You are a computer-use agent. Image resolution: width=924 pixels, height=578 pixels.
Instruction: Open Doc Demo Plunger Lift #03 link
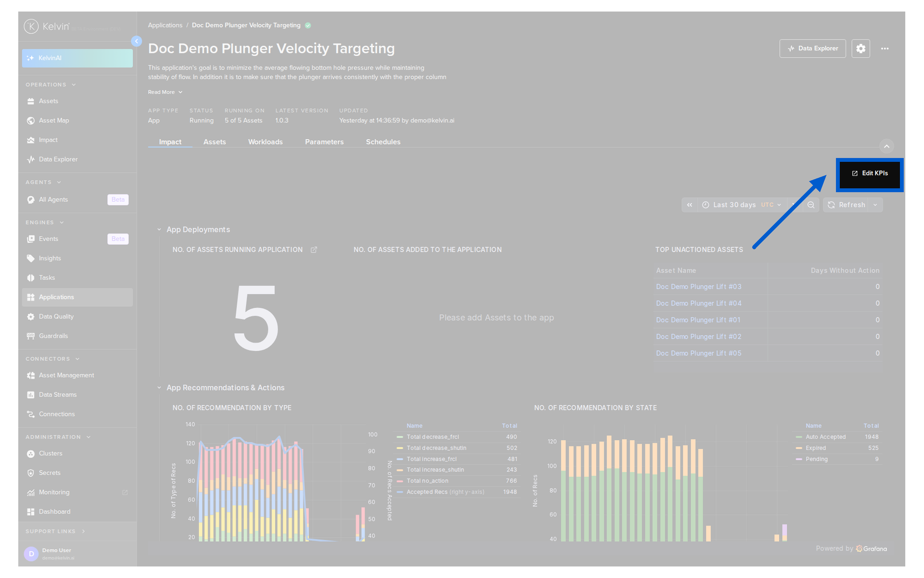(698, 287)
